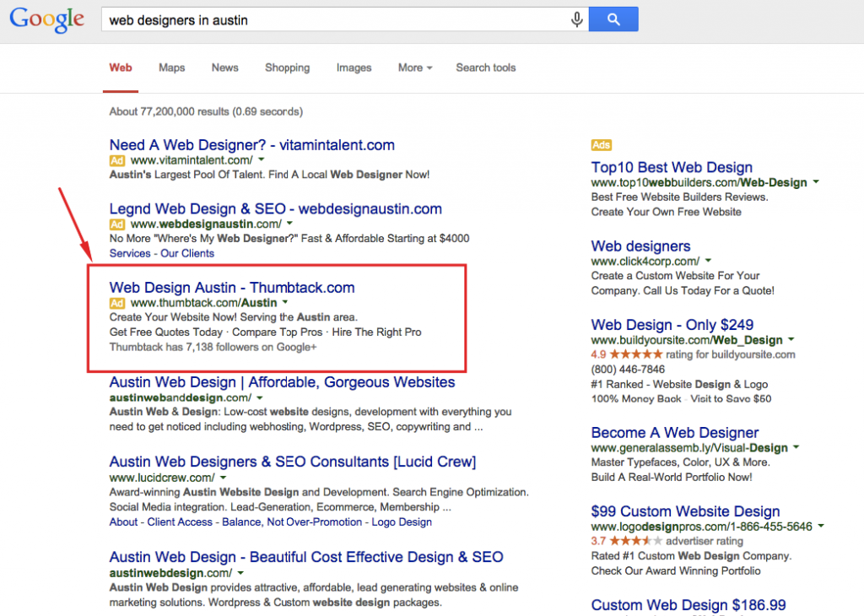Expand arrow next to vitamintalent.com URL

pos(262,159)
